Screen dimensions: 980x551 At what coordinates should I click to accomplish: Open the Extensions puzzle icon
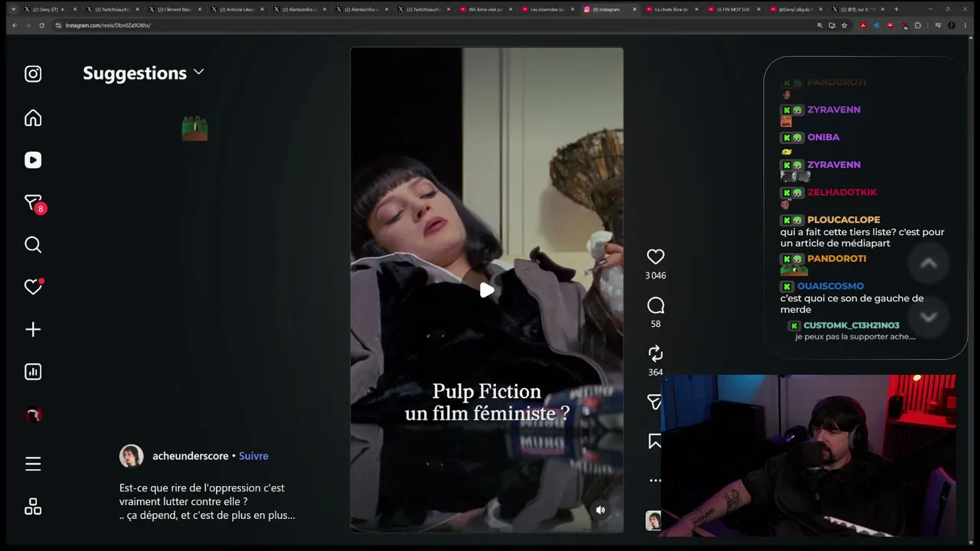click(918, 25)
